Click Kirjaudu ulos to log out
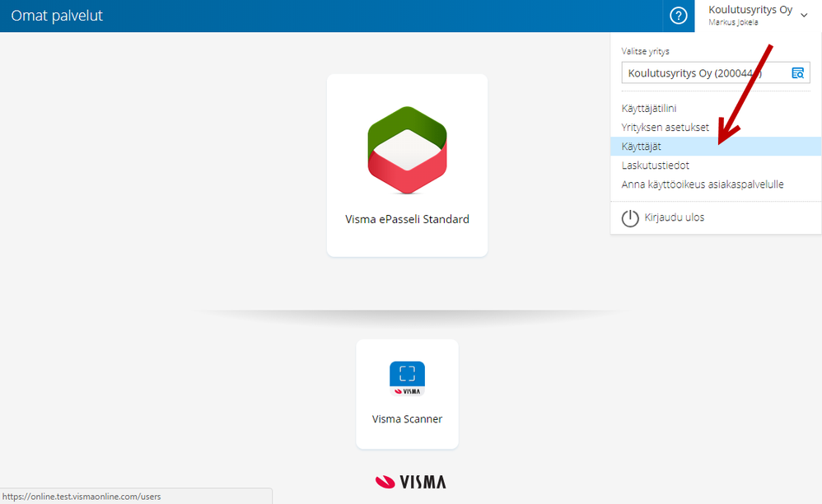 point(675,217)
